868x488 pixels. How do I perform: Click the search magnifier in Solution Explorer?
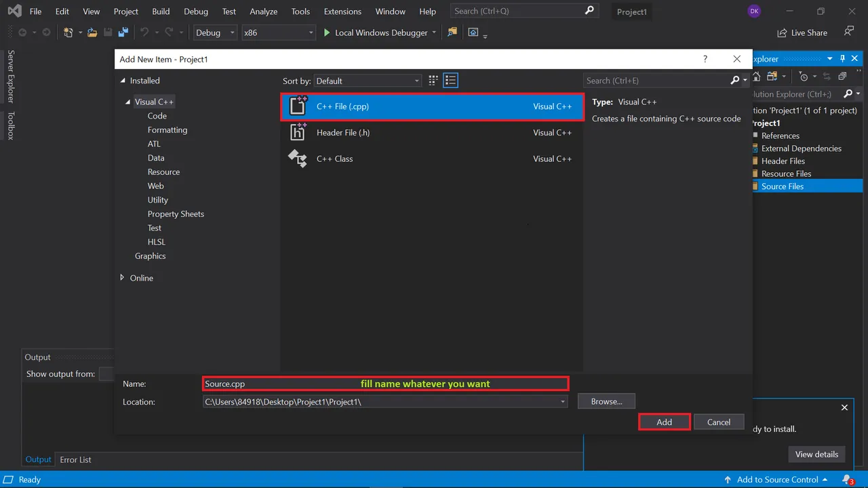[847, 94]
